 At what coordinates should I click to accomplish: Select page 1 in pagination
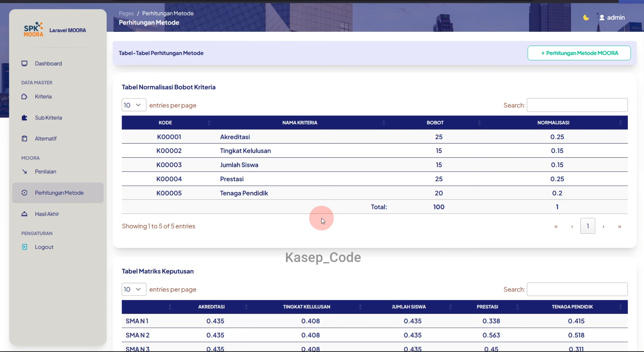tap(588, 226)
